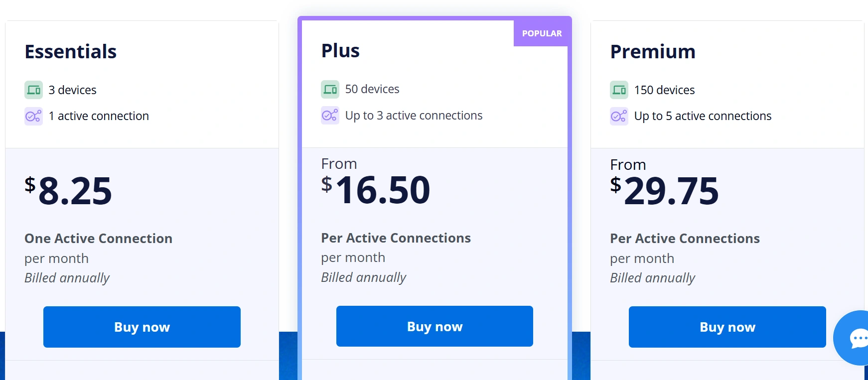Click '1 active connection' feature text

click(99, 116)
